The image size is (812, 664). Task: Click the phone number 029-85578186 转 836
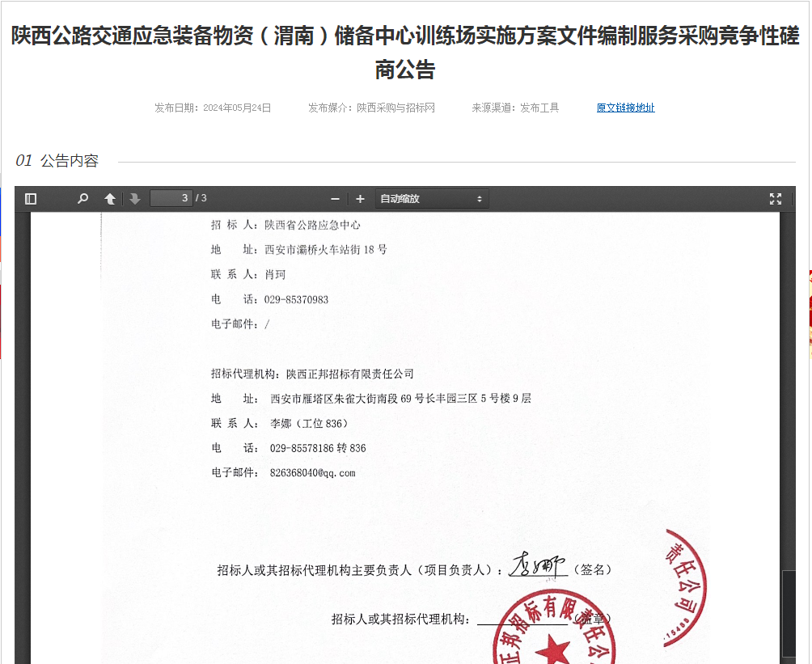click(318, 448)
